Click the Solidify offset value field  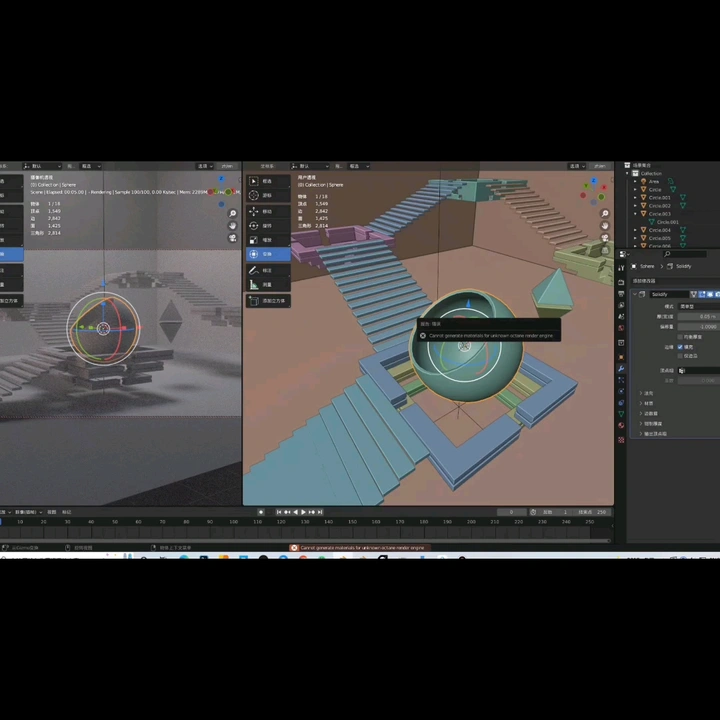(x=698, y=326)
